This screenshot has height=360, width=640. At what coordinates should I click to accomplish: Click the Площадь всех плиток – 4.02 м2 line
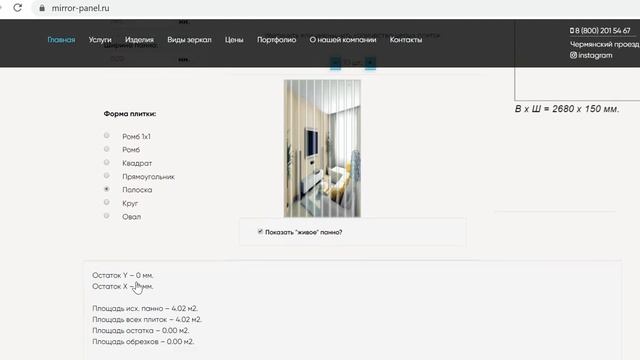click(x=147, y=319)
